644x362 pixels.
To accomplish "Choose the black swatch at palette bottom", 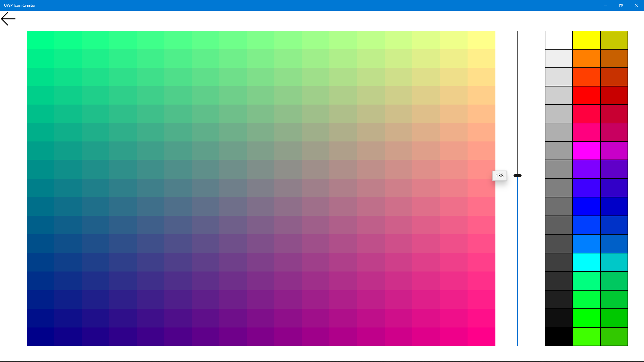I will point(559,337).
